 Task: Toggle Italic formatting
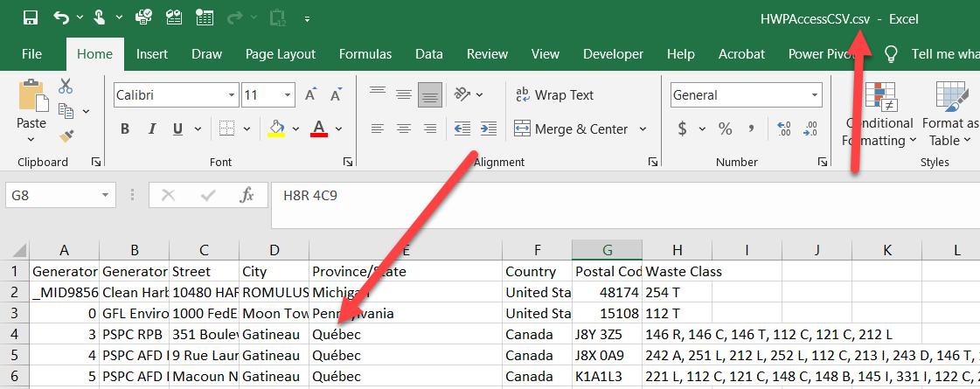tap(151, 129)
